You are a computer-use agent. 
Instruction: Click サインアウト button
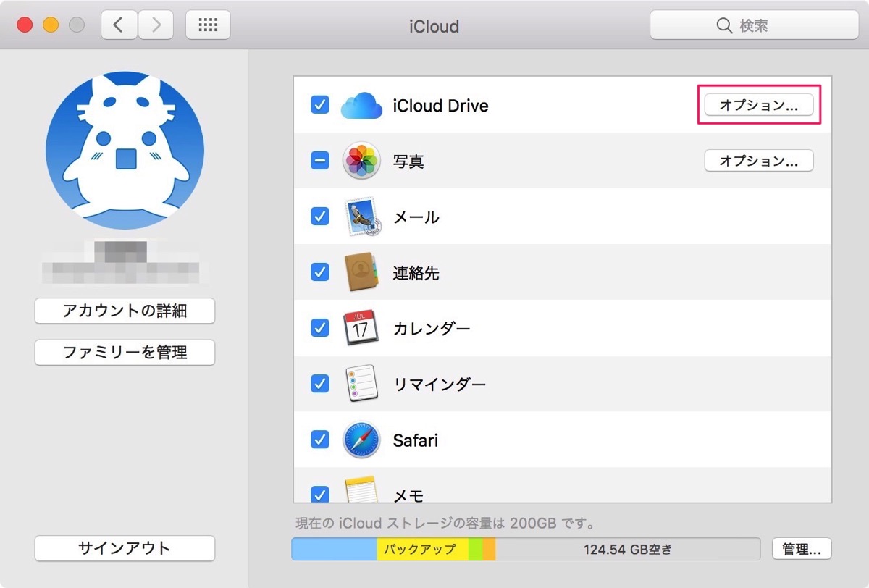pos(125,548)
